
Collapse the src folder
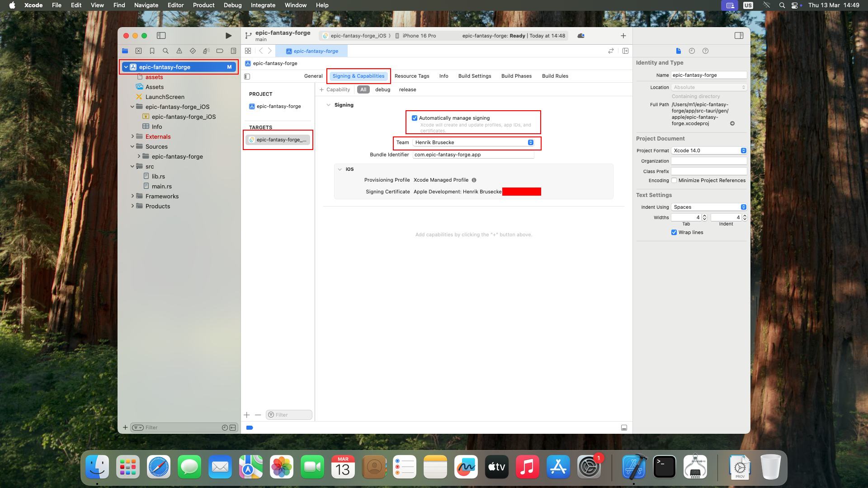132,166
